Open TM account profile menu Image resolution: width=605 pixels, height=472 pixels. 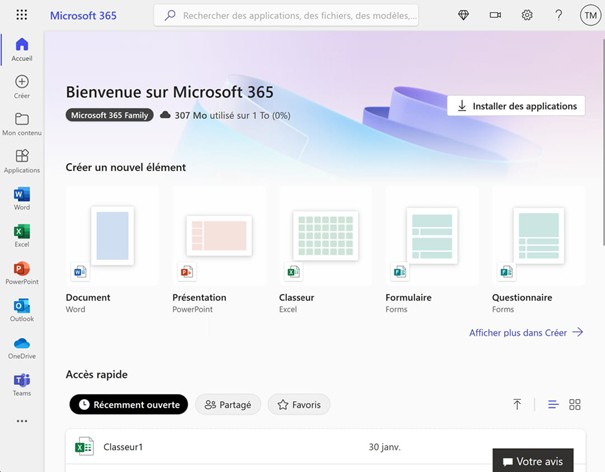590,15
